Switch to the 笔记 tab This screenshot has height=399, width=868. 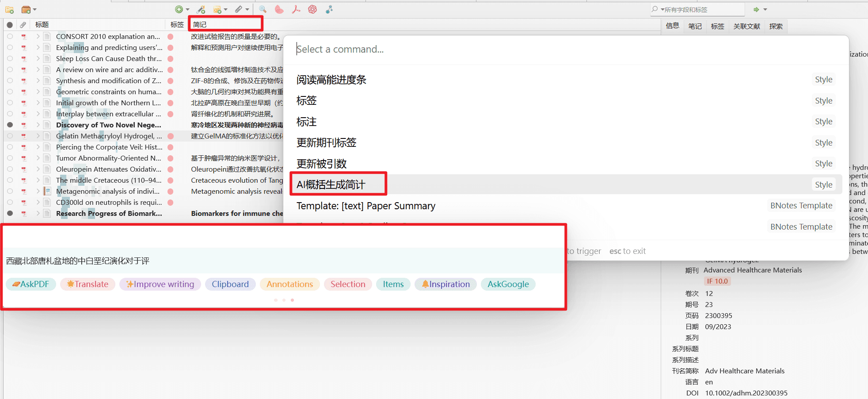pyautogui.click(x=694, y=26)
